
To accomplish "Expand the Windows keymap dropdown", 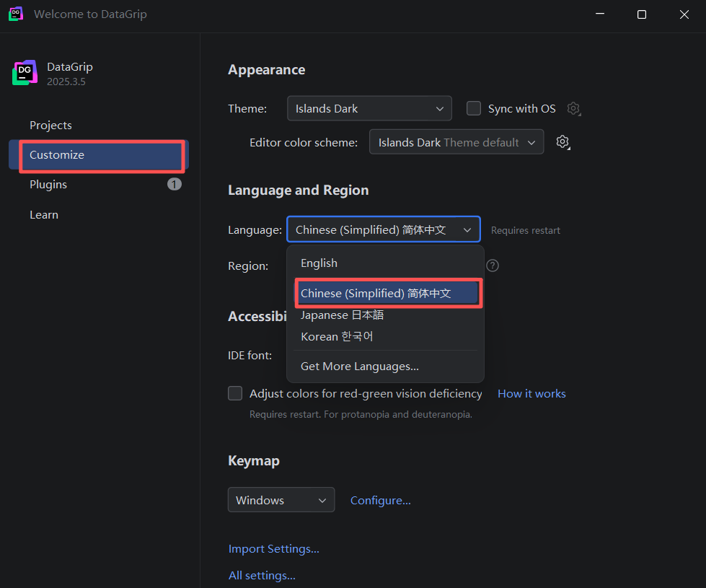I will click(281, 500).
